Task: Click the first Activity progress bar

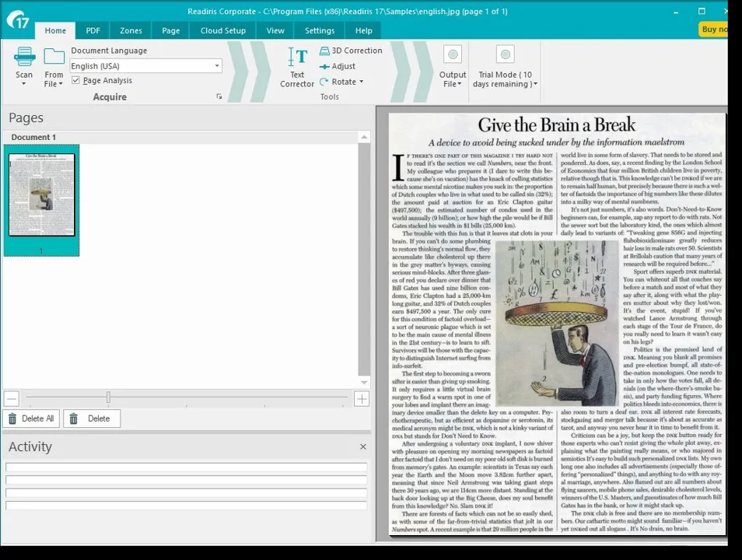Action: [x=187, y=467]
